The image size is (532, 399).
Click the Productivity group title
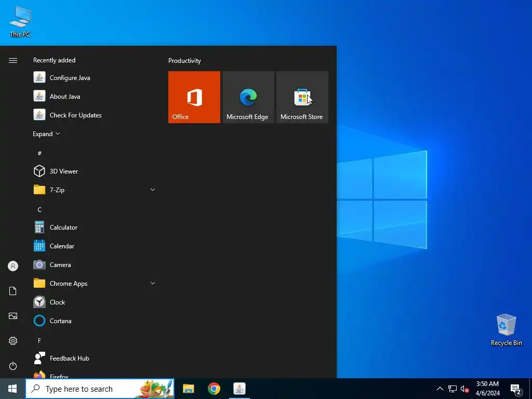(184, 61)
